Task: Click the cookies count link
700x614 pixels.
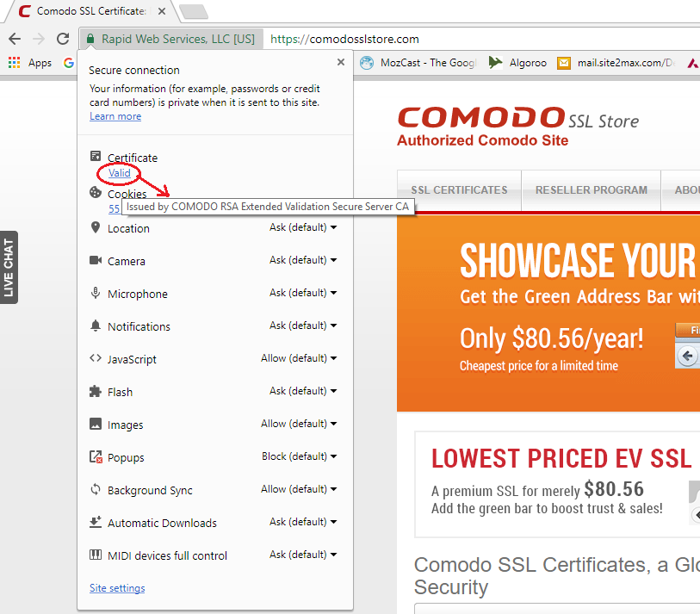Action: pyautogui.click(x=114, y=208)
